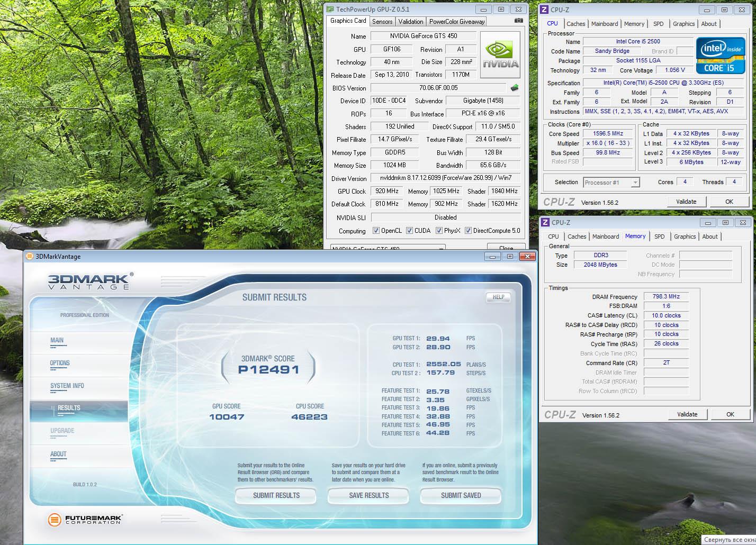Screen dimensions: 756x545
Task: Click the Subvendor value Gigabyte (1458)
Action: pos(483,101)
